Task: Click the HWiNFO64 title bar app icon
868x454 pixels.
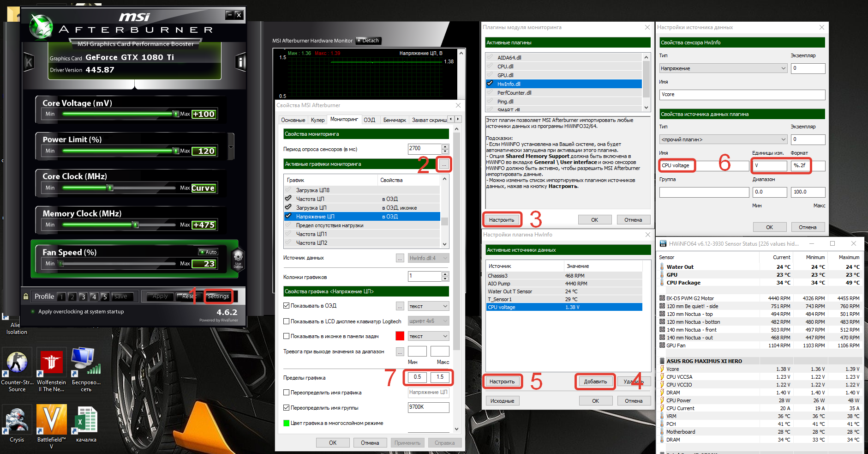Action: coord(663,243)
